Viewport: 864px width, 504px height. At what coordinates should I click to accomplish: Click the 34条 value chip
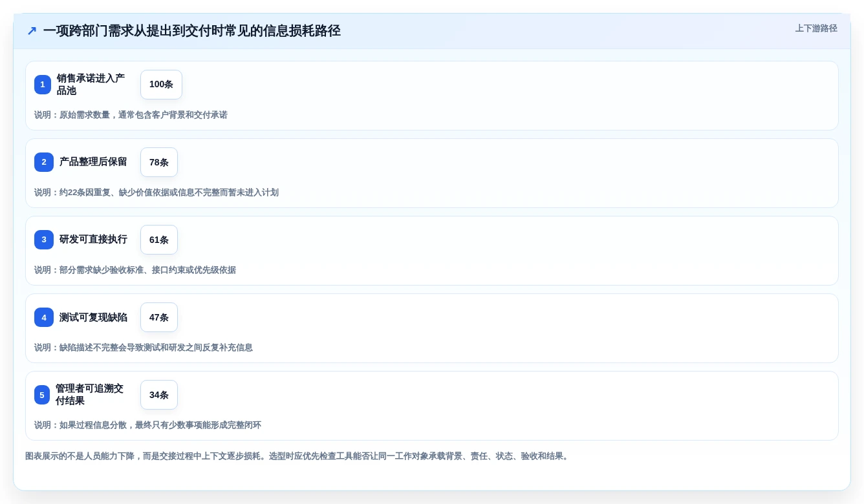[x=159, y=395]
